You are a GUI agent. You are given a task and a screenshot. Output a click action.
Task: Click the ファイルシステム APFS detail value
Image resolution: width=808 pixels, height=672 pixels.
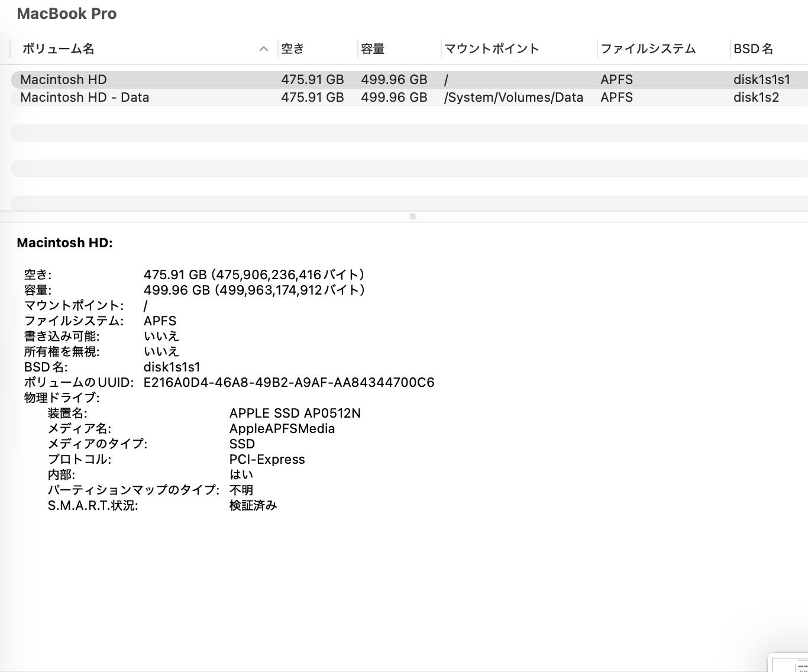pyautogui.click(x=160, y=321)
